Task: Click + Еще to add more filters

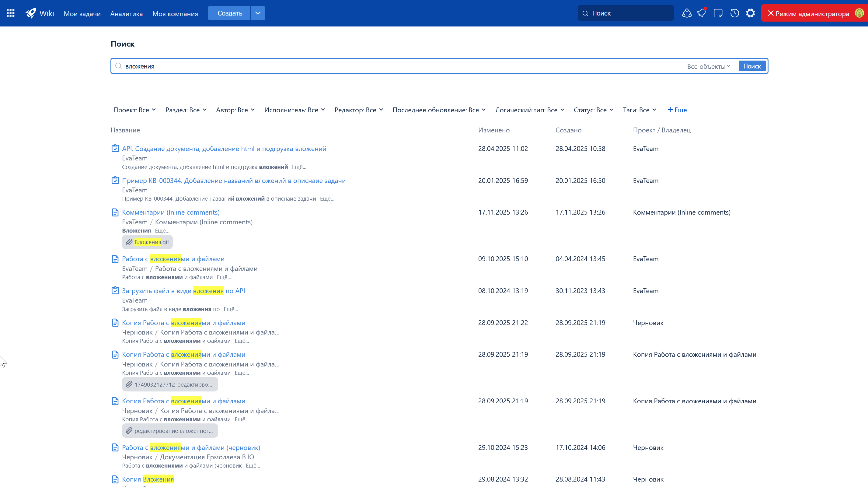Action: pyautogui.click(x=677, y=110)
